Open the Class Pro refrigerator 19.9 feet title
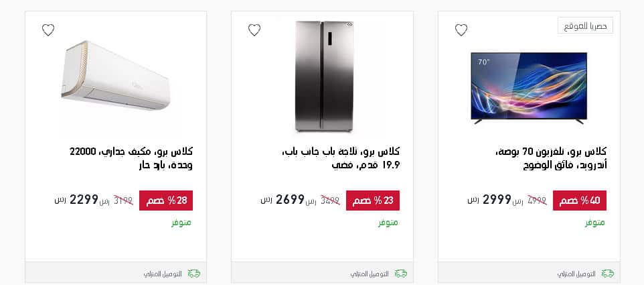The width and height of the screenshot is (644, 285). point(341,158)
